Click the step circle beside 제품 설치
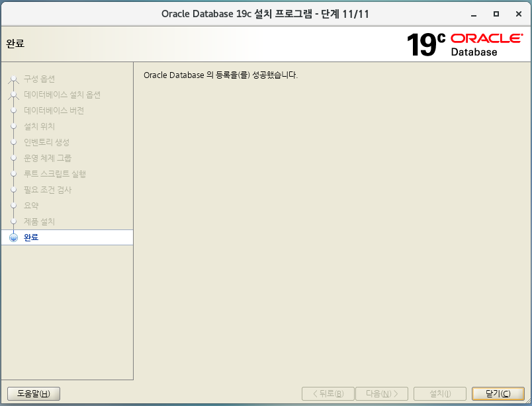Screen dimensions: 532x406 click(14, 222)
